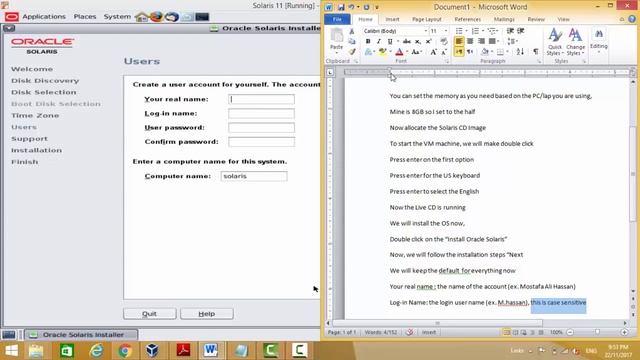Toggle Bold formatting in Word ribbon
640x360 pixels.
coord(368,41)
